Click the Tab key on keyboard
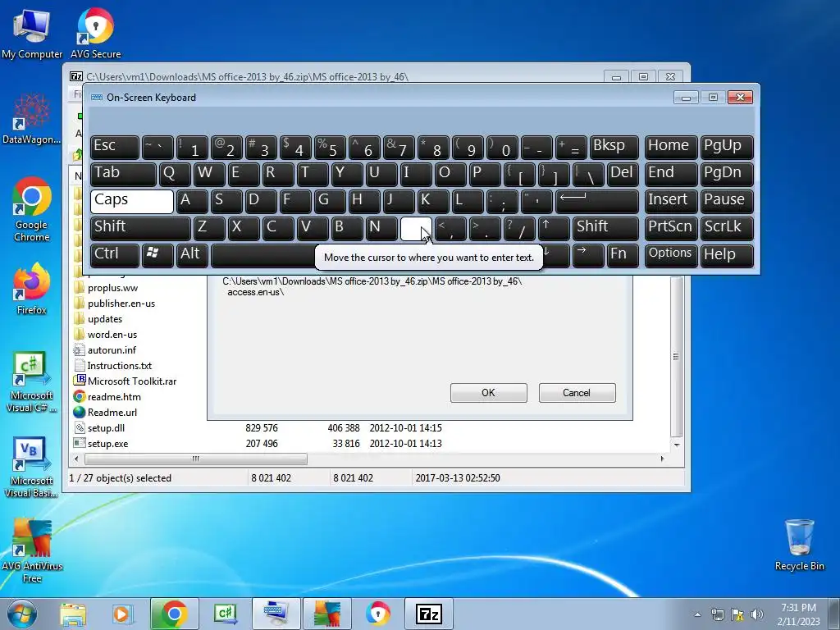This screenshot has width=840, height=630. [123, 174]
